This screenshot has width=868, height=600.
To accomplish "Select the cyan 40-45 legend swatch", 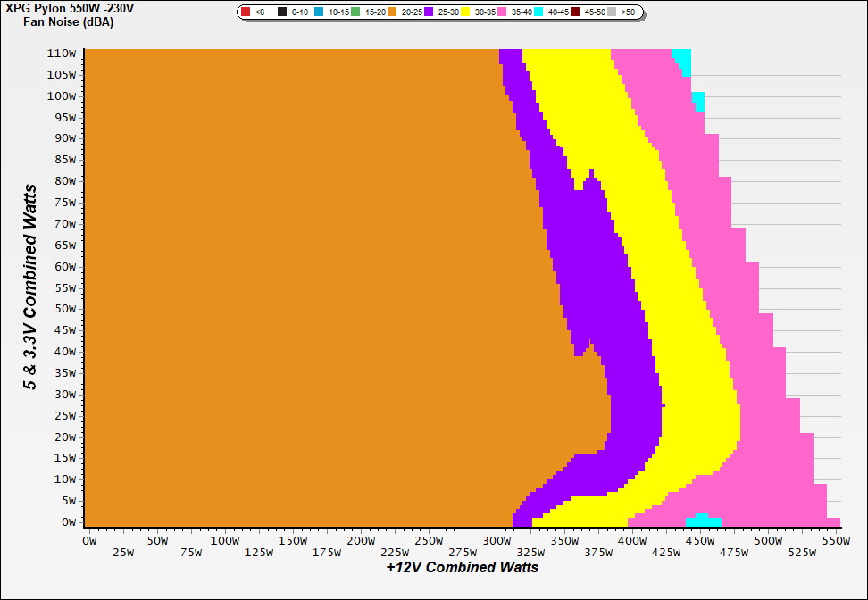I will click(x=538, y=12).
